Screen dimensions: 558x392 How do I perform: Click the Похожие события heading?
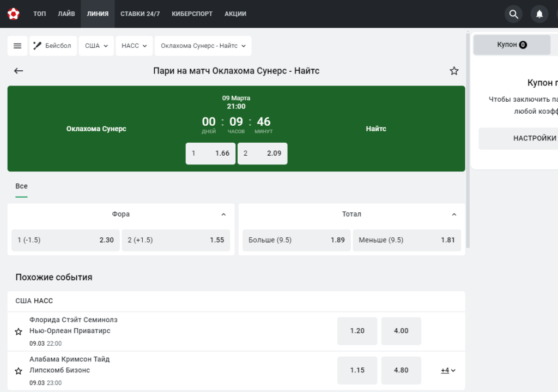(54, 278)
